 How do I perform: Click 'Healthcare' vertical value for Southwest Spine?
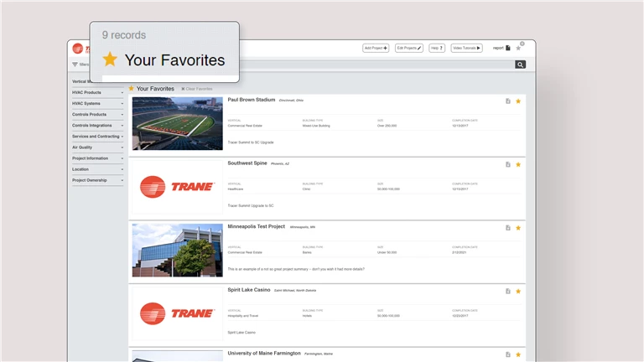click(x=236, y=189)
